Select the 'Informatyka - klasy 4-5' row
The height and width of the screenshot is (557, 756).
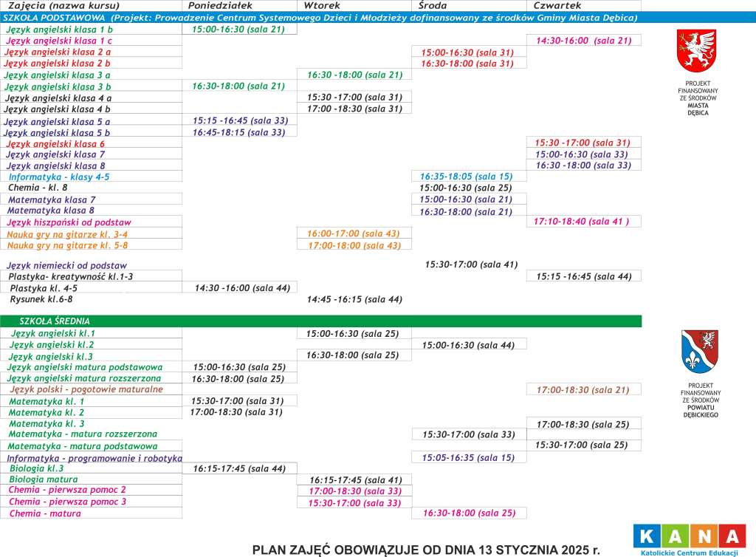(x=59, y=177)
